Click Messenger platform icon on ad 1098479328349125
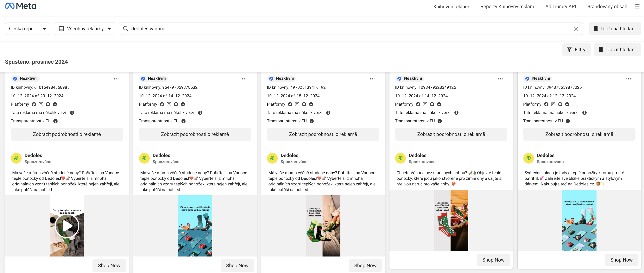644x273 pixels. click(x=439, y=104)
